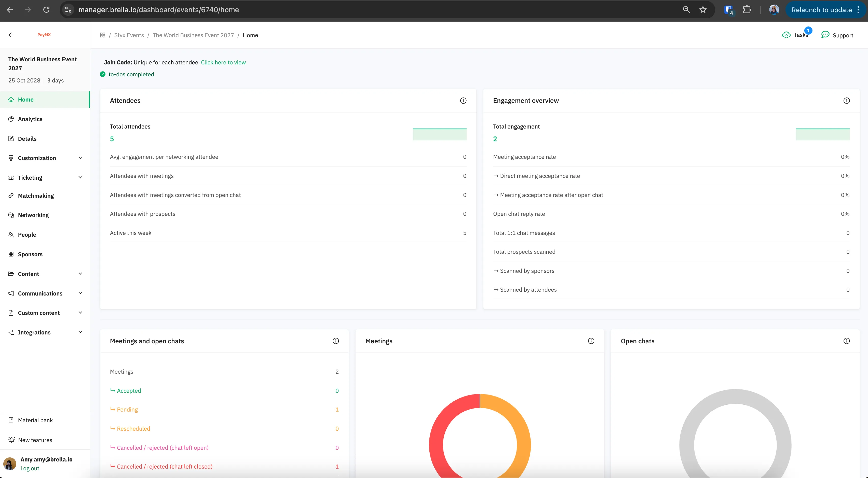The image size is (868, 478).
Task: Click 'to-dos completed' status text
Action: (x=131, y=74)
